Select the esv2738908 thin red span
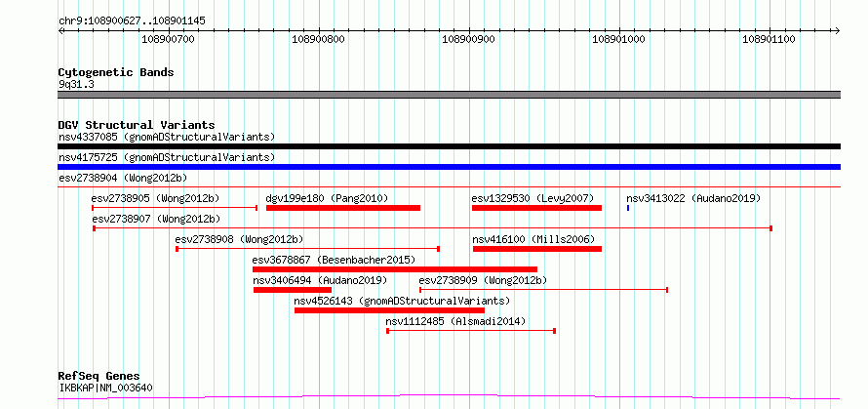 (x=308, y=249)
